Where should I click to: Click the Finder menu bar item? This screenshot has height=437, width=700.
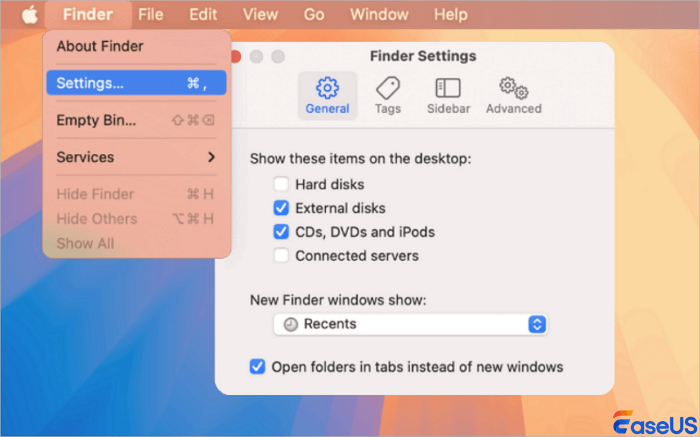tap(88, 14)
